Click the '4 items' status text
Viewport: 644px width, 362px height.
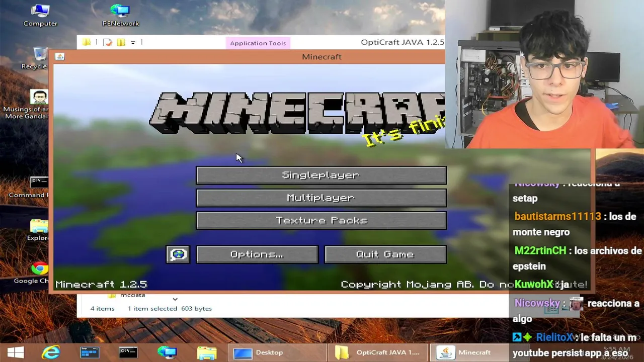[x=102, y=308]
